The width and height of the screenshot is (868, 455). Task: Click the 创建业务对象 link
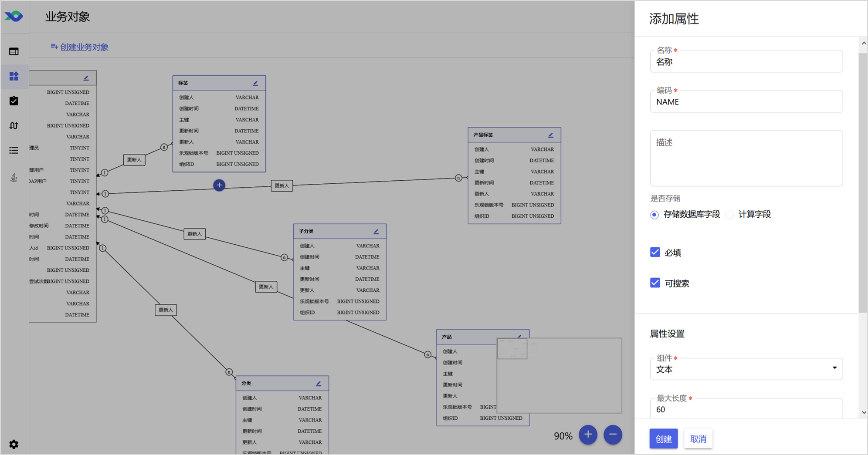pos(79,47)
